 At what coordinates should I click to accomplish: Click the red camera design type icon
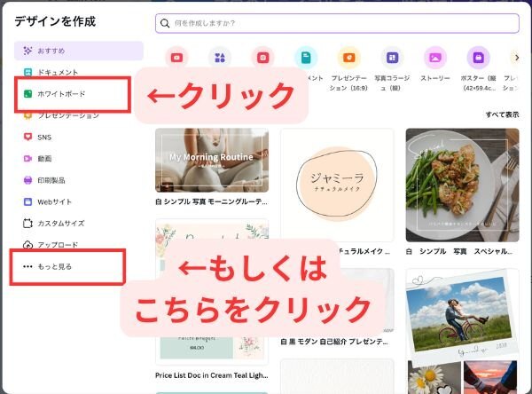[263, 58]
